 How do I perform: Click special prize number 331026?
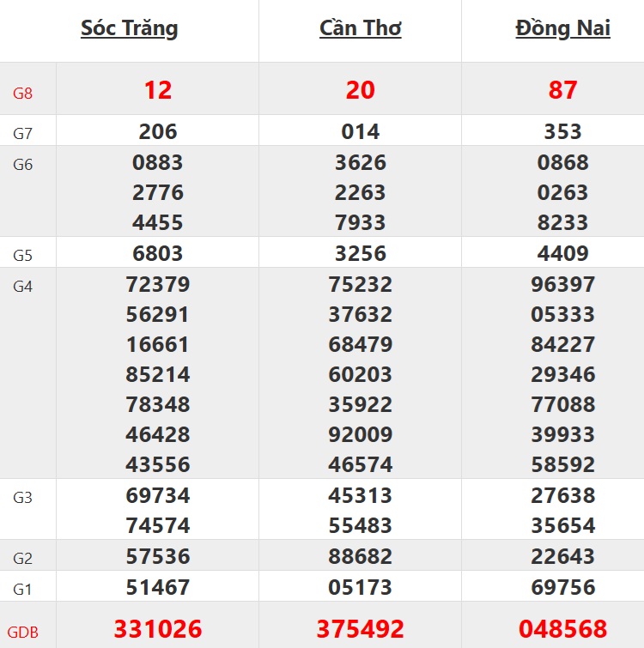click(x=158, y=629)
